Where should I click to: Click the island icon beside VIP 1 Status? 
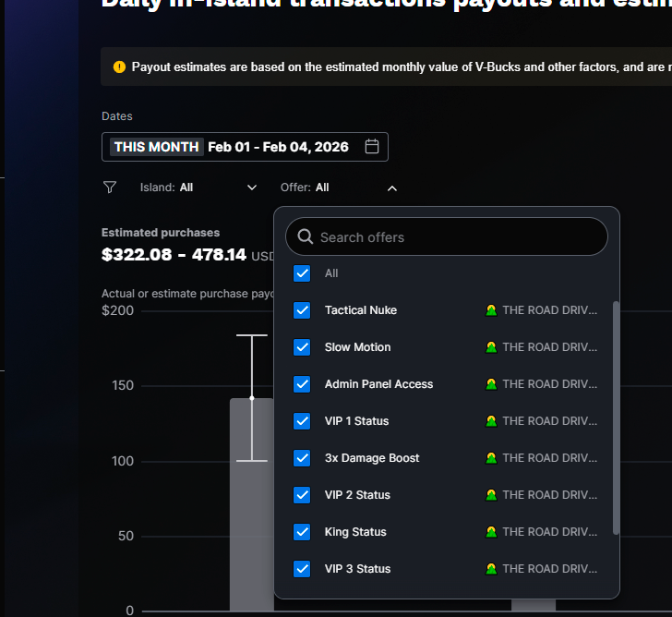click(491, 421)
